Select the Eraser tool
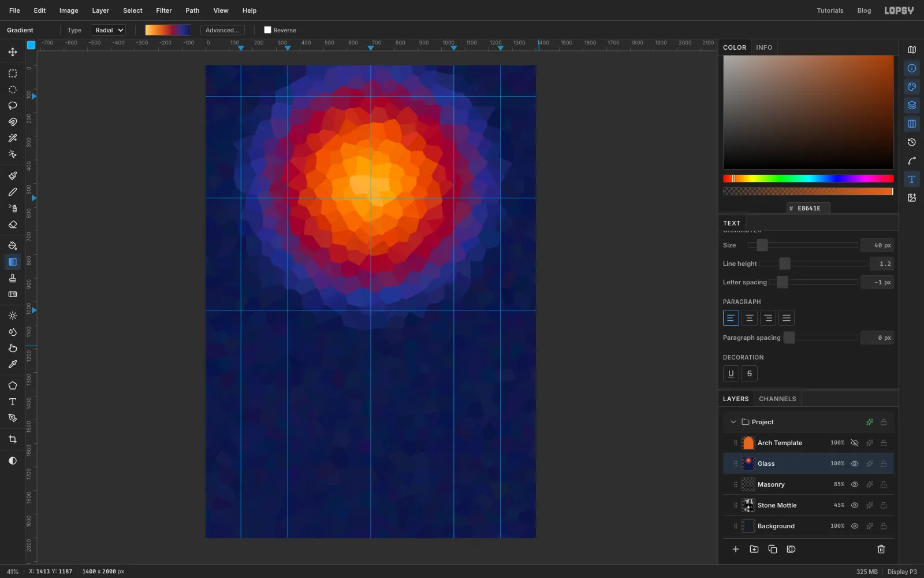 12,225
